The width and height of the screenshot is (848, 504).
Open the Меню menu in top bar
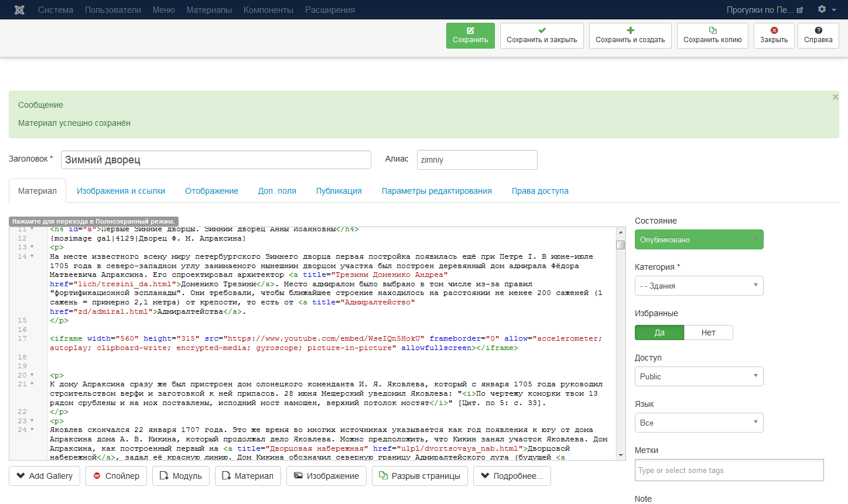pos(164,10)
